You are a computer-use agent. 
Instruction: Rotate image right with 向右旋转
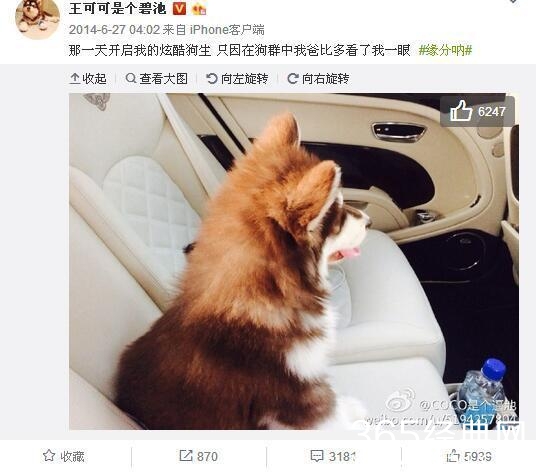(x=318, y=79)
